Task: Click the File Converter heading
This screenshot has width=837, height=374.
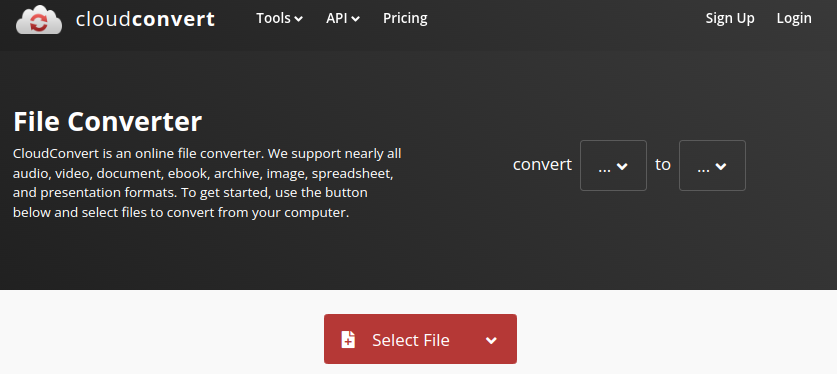Action: pyautogui.click(x=107, y=122)
